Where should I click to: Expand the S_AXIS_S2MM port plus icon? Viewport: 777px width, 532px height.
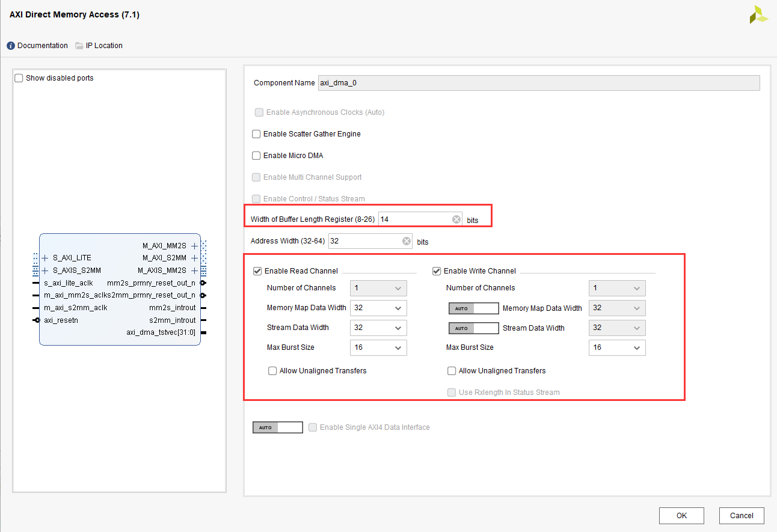(x=45, y=271)
